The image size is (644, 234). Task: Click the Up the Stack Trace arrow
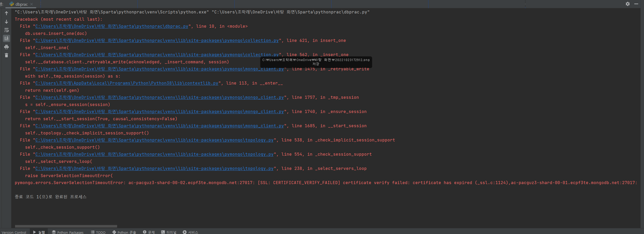point(6,13)
